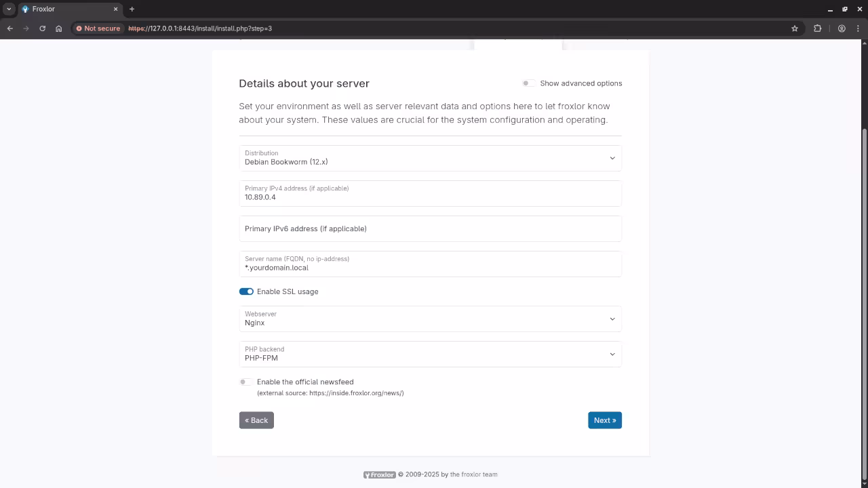The width and height of the screenshot is (868, 488).
Task: Click the browser back arrow icon
Action: (9, 28)
